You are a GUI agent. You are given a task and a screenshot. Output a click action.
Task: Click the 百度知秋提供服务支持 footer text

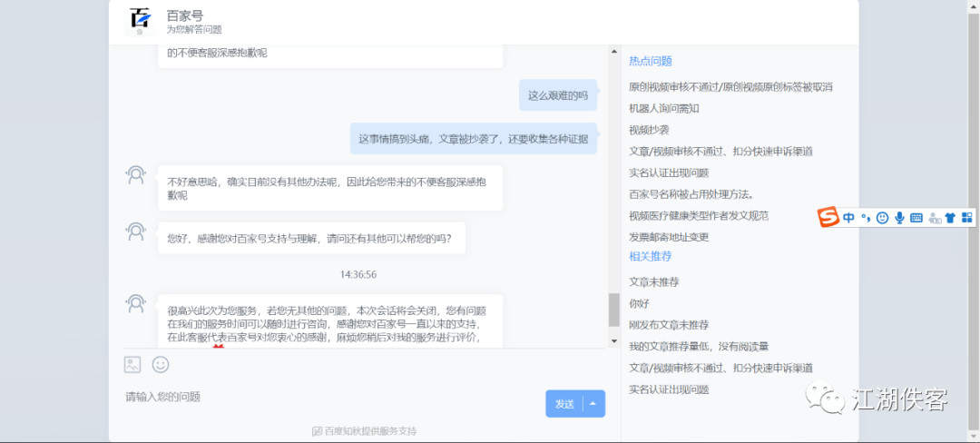[370, 431]
